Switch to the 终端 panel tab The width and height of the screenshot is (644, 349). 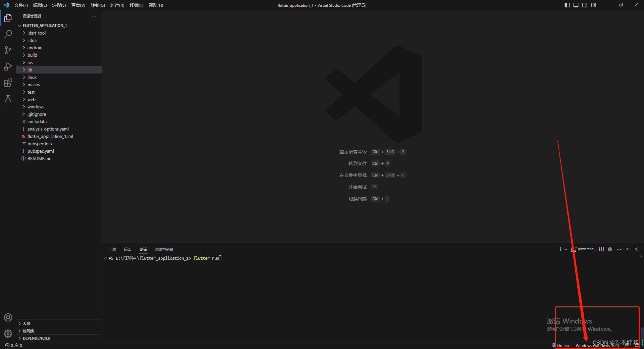pyautogui.click(x=143, y=249)
